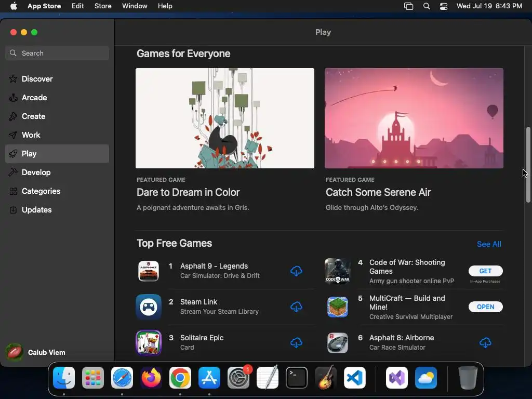Open the Work category
The height and width of the screenshot is (399, 532).
(x=57, y=135)
